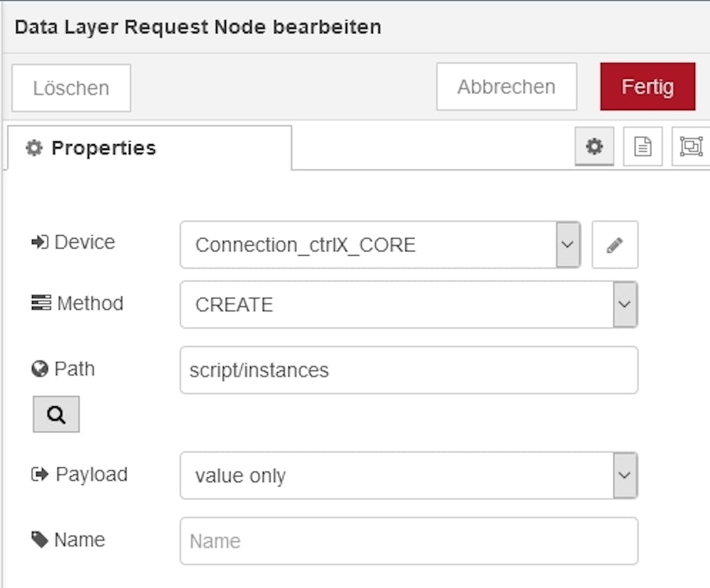
Task: Focus the empty Name input field
Action: [x=409, y=541]
